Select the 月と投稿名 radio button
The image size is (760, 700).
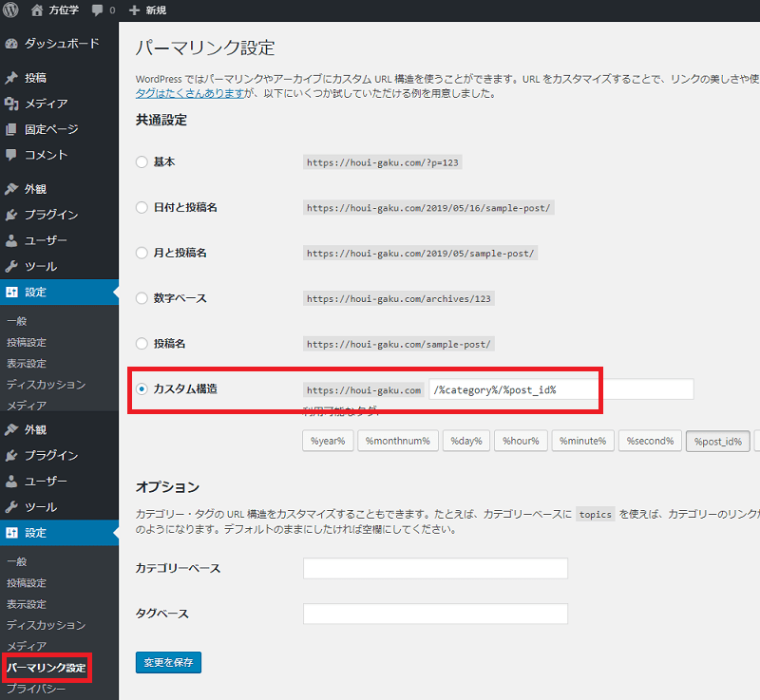click(142, 253)
